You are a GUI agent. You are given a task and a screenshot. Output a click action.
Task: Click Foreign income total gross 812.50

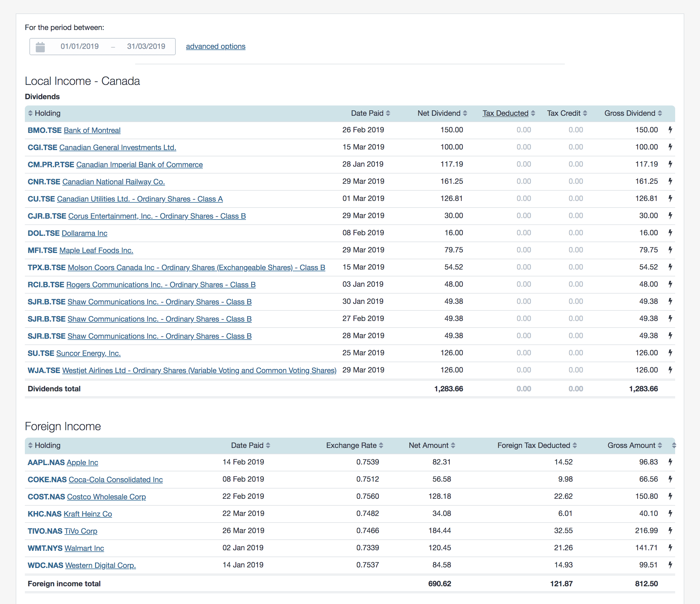click(x=646, y=584)
